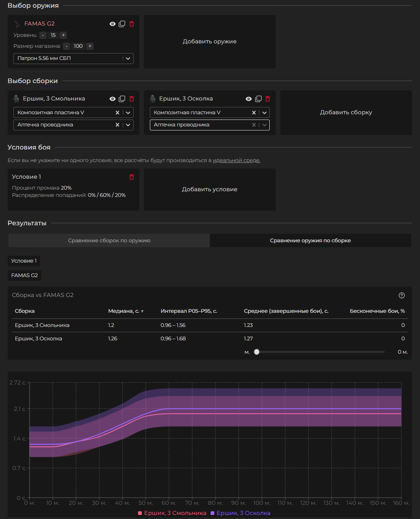Screen dimensions: 420x519
Task: Click median value 1.26 in table
Action: click(x=113, y=339)
